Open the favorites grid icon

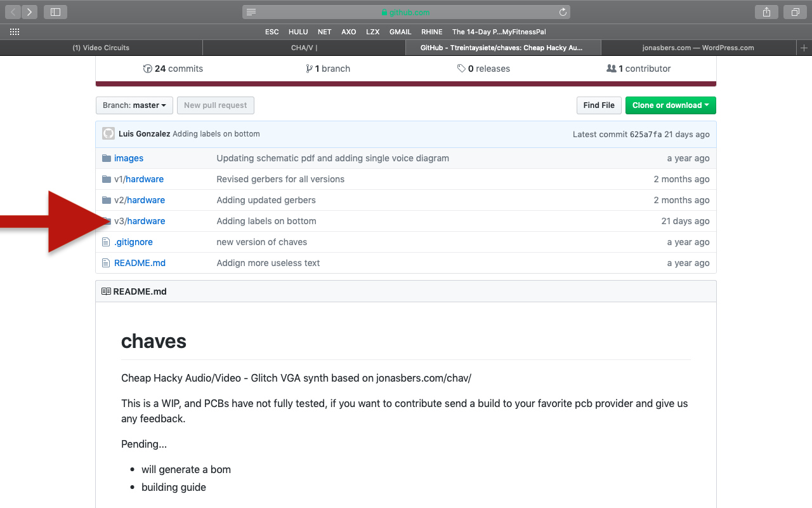coord(15,32)
